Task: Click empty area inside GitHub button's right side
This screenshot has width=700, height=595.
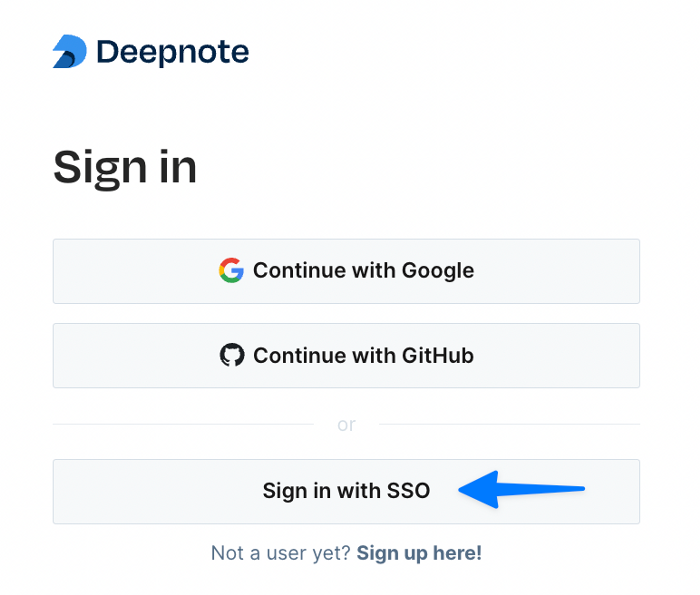Action: point(556,356)
